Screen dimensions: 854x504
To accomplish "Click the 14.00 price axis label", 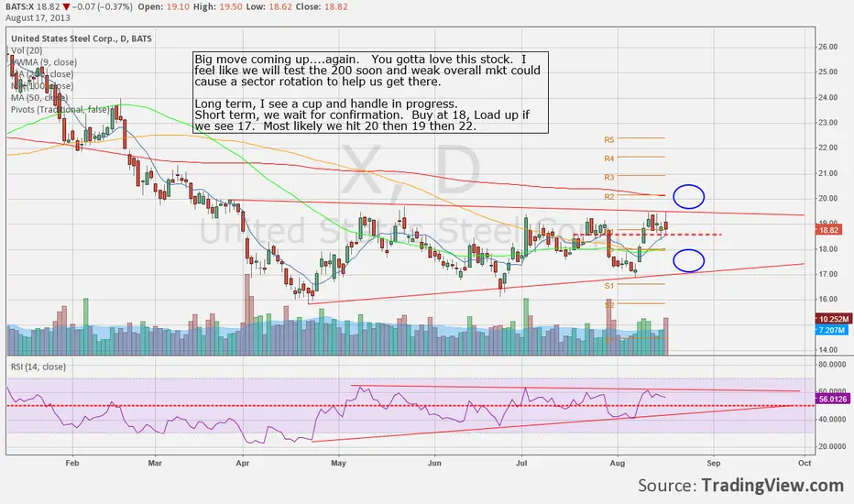I will 827,350.
